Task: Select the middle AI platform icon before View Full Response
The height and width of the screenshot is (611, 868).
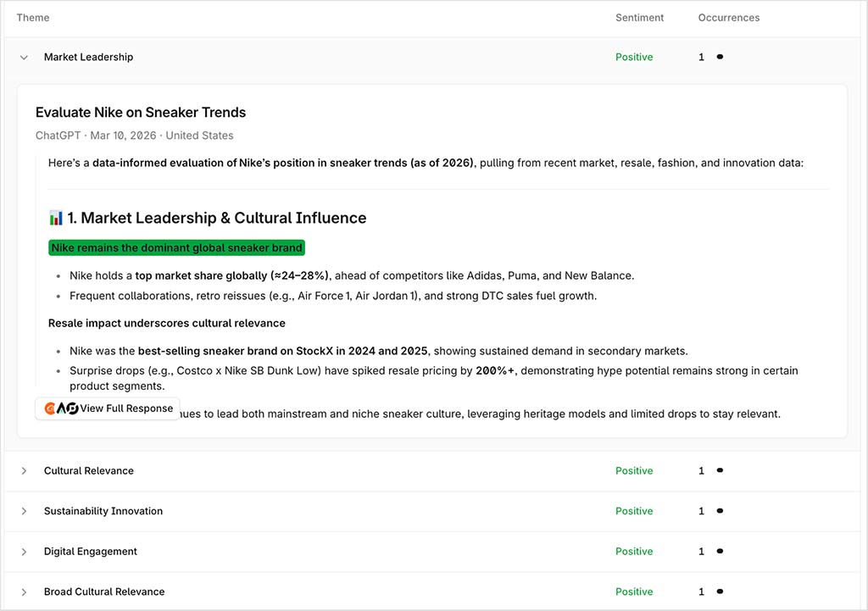Action: click(62, 408)
